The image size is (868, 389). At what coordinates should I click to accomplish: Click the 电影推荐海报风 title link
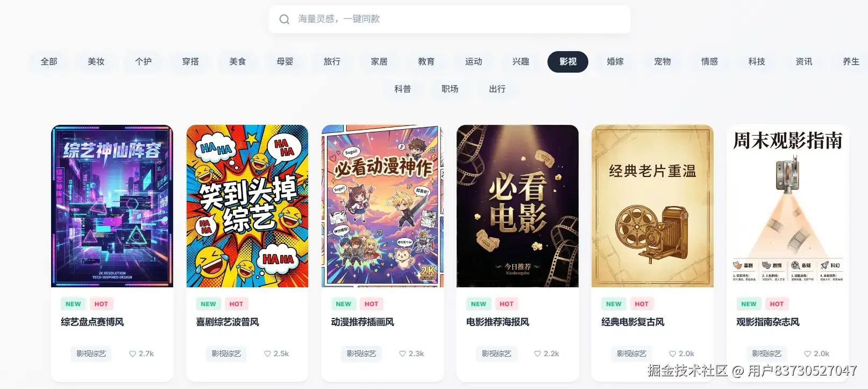coord(497,322)
